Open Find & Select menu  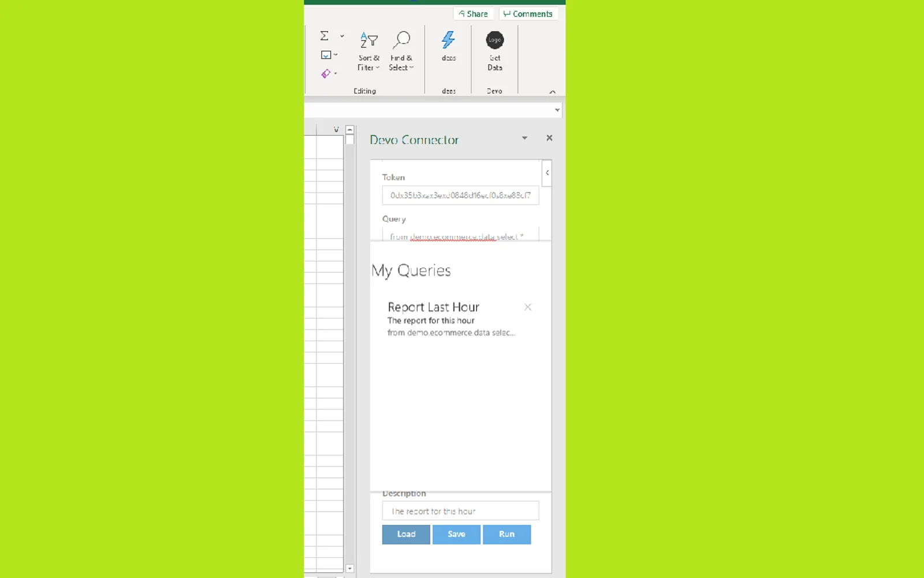(401, 51)
